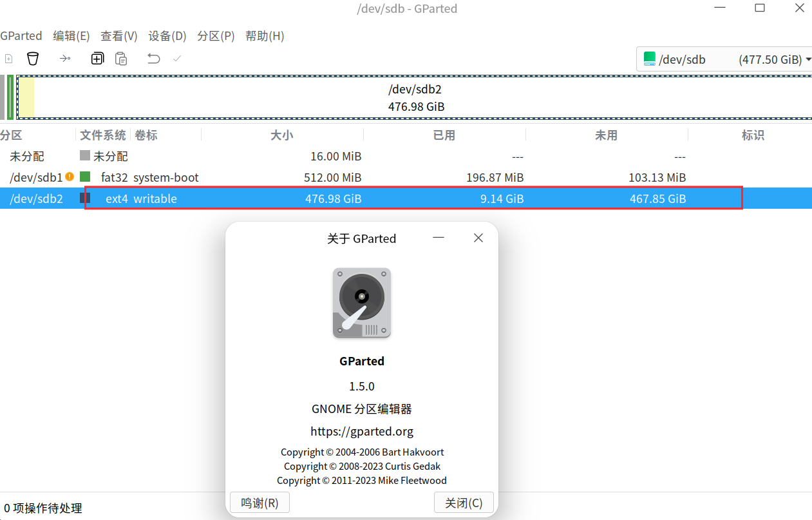
Task: Click the dark ext4 color square
Action: click(x=84, y=198)
